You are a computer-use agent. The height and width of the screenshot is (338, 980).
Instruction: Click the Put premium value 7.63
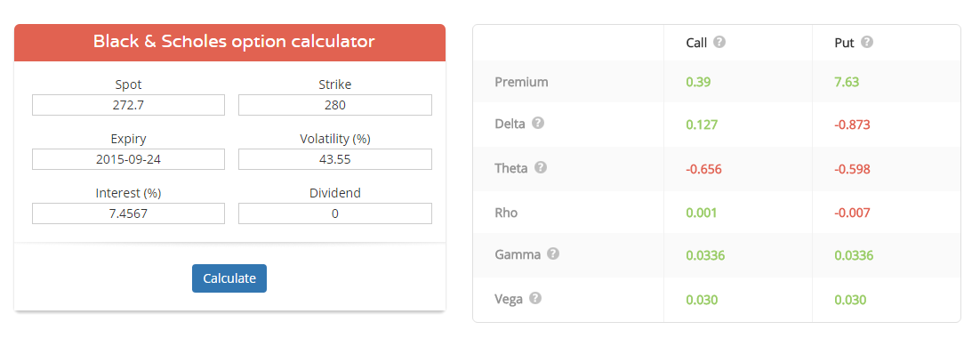847,82
